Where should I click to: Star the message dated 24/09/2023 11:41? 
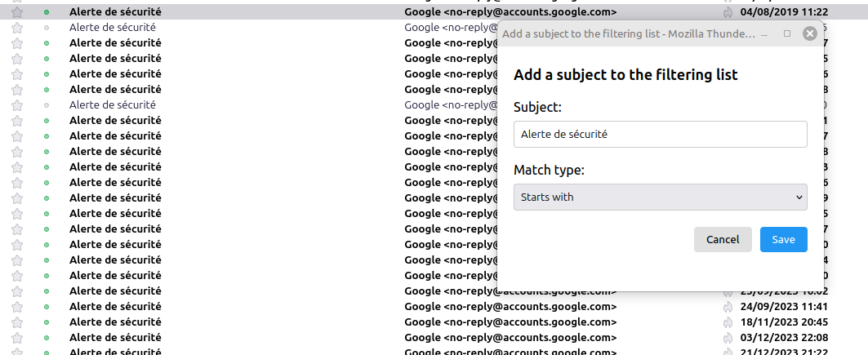click(x=17, y=306)
